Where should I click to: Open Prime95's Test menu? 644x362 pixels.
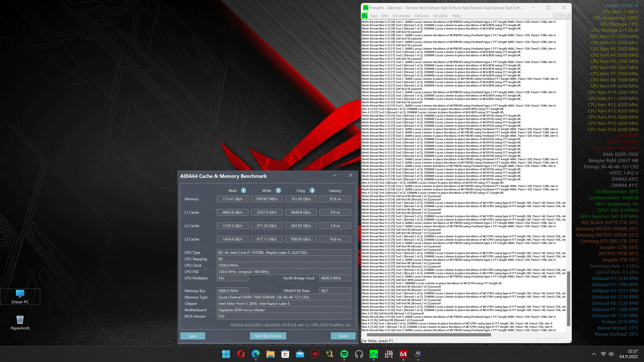point(373,16)
